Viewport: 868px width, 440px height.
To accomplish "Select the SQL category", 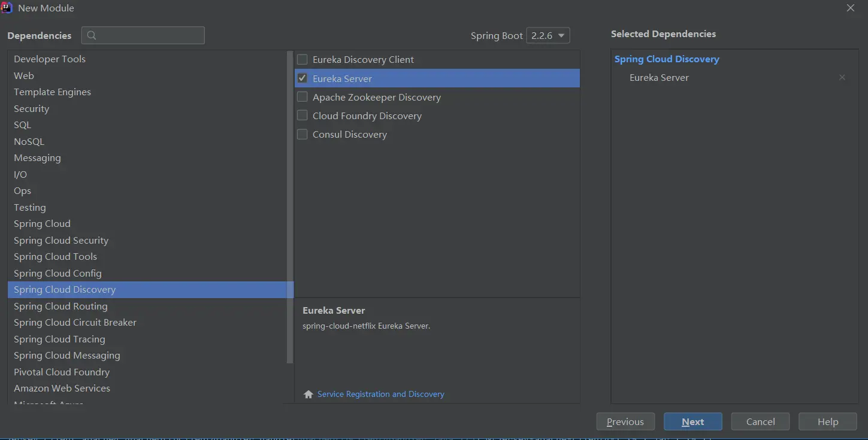I will [x=148, y=125].
